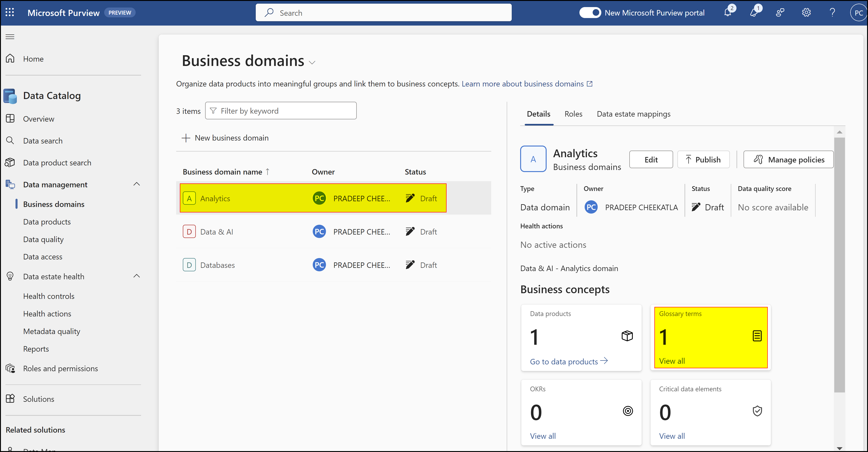Click the Manage policies button
This screenshot has width=868, height=452.
[x=788, y=159]
